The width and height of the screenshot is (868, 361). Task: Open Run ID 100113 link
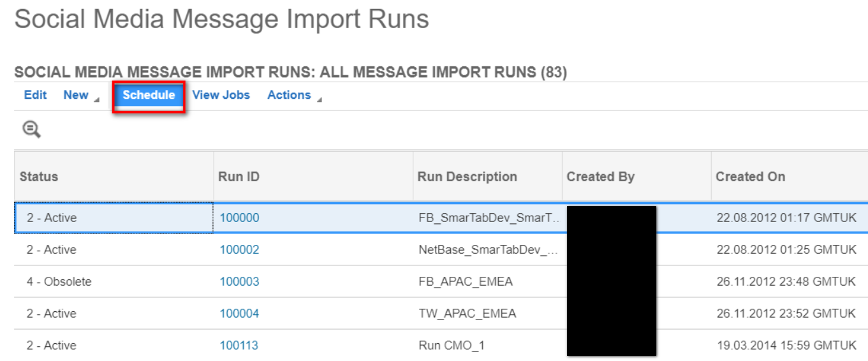pyautogui.click(x=239, y=345)
